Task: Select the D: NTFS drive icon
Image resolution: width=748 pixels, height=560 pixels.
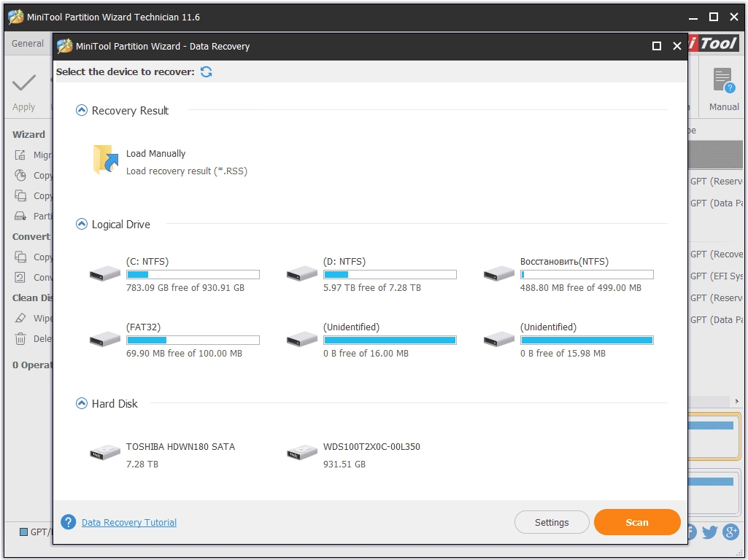Action: tap(302, 273)
